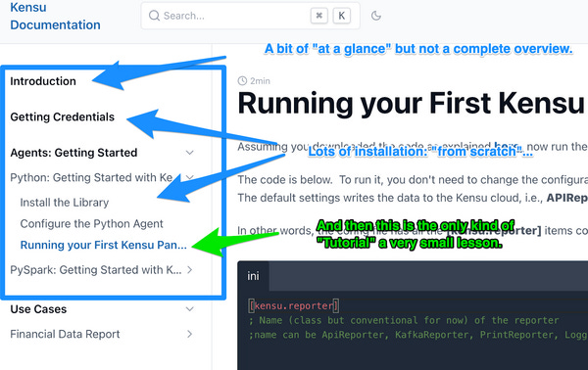Click the "The default settings writes" sentence
Viewport: 588px width, 370px height.
[x=413, y=198]
